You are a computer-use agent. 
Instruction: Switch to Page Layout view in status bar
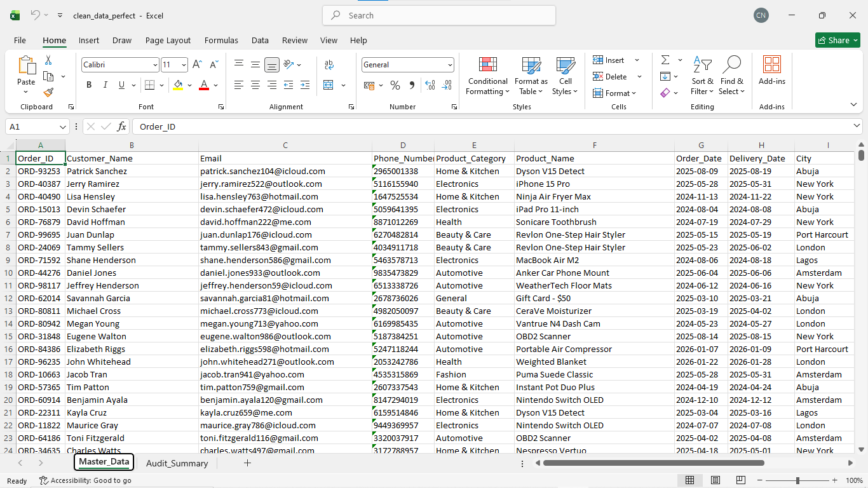pos(715,480)
